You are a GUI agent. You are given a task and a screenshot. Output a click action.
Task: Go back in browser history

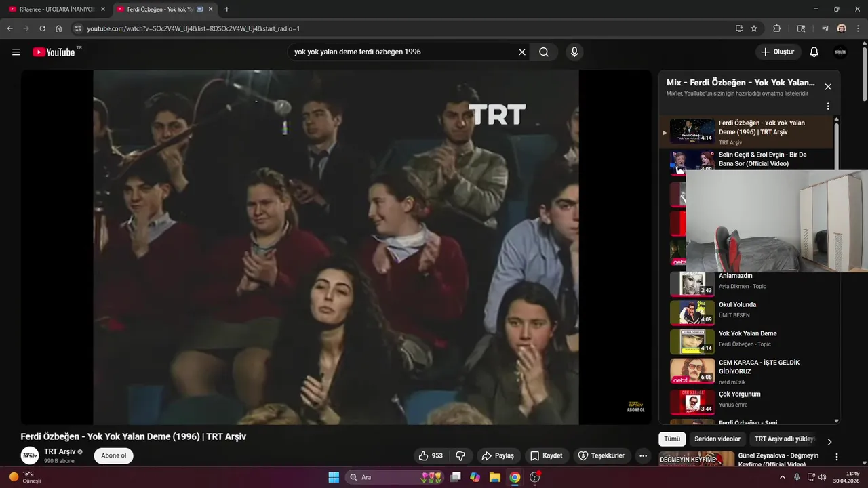pyautogui.click(x=10, y=28)
